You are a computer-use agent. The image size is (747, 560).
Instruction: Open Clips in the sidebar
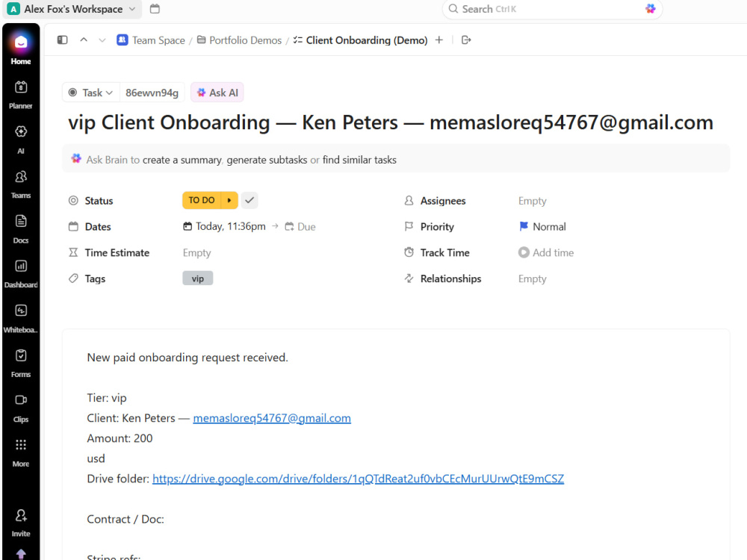pyautogui.click(x=20, y=408)
